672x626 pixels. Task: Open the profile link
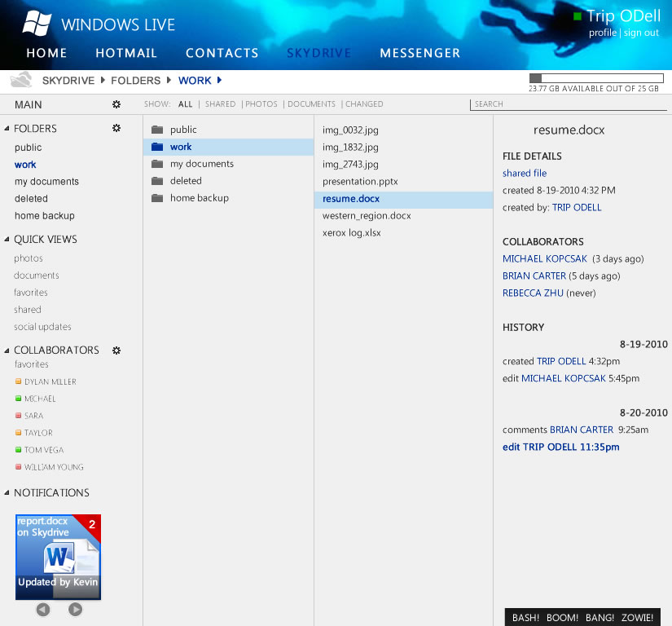coord(603,33)
